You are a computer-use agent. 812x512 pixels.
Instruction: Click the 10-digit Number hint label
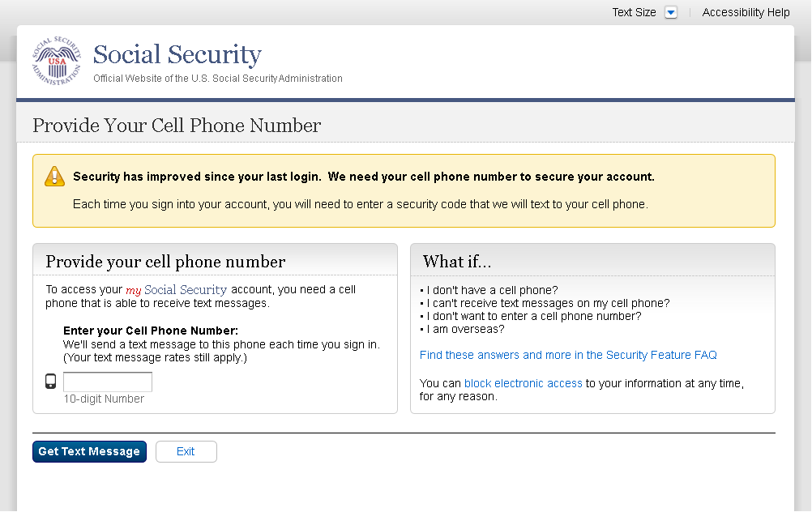pos(104,399)
